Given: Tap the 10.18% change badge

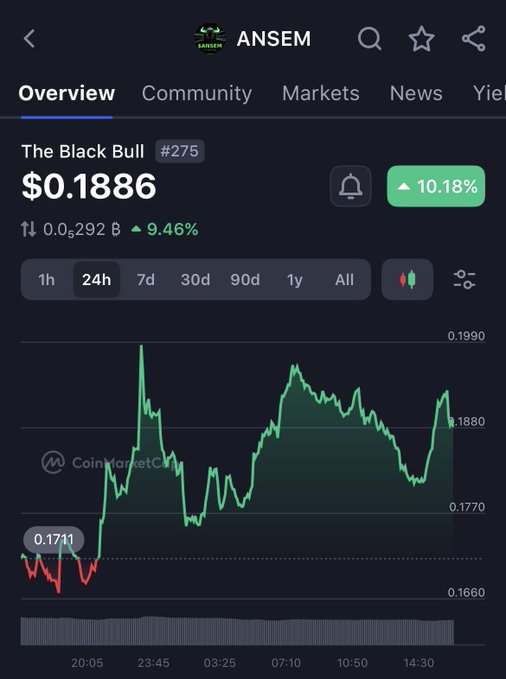Looking at the screenshot, I should 436,186.
